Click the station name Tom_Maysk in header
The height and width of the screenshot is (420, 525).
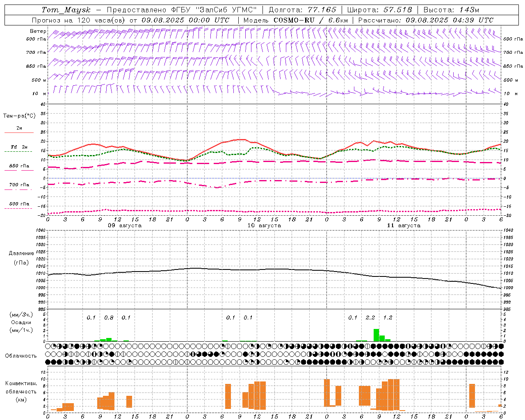click(x=66, y=10)
